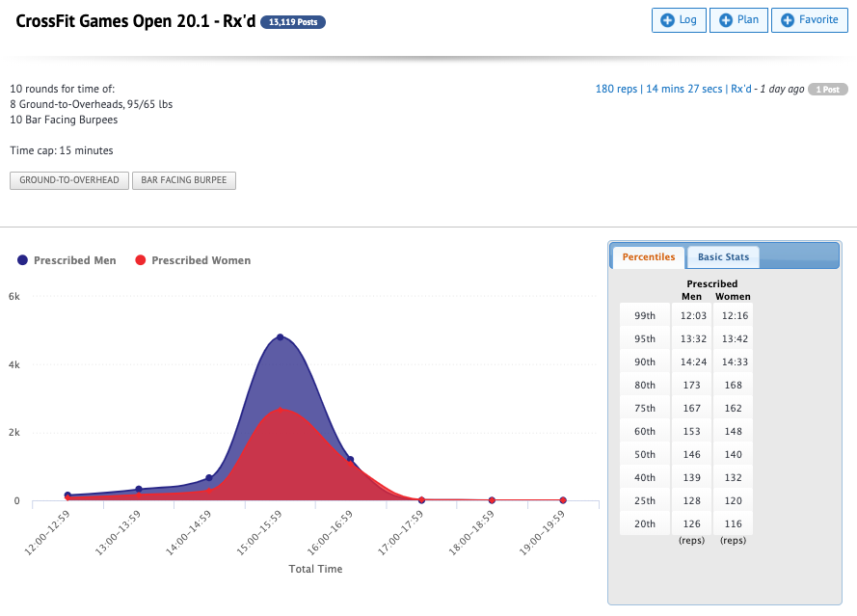Toggle Prescribed Men series in chart legend
The height and width of the screenshot is (616, 857).
[67, 260]
